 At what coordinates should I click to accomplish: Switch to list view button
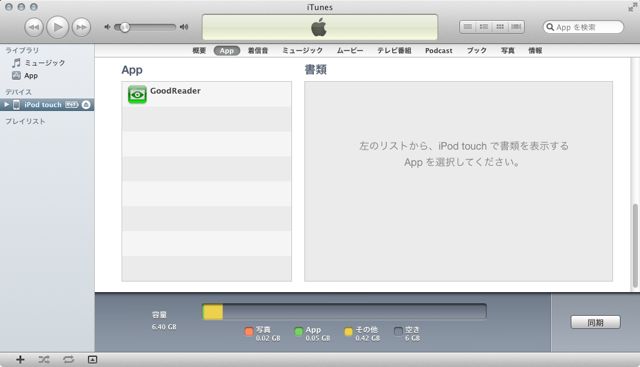(468, 27)
